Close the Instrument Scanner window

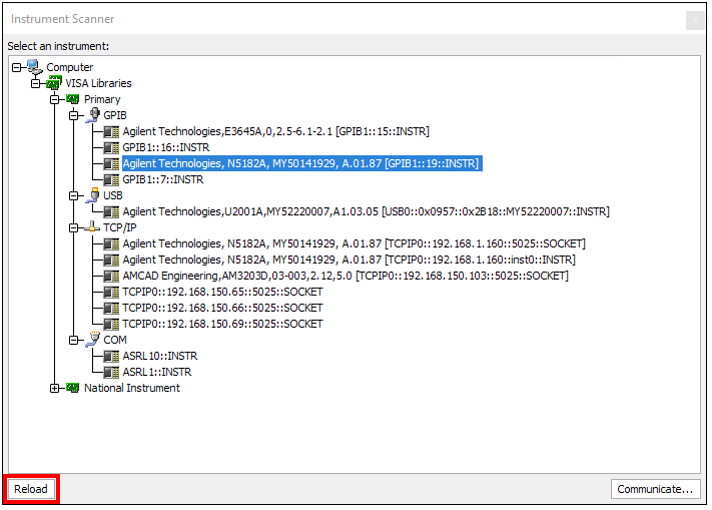coord(695,20)
